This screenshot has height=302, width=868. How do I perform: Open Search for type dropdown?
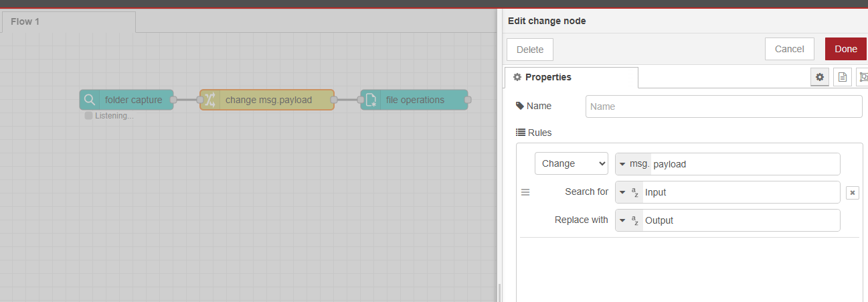click(629, 192)
